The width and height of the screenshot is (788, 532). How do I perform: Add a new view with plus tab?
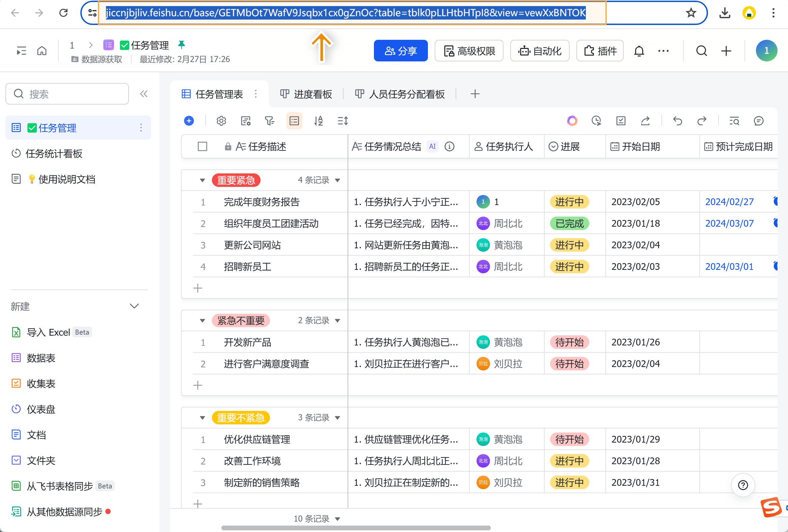(475, 94)
